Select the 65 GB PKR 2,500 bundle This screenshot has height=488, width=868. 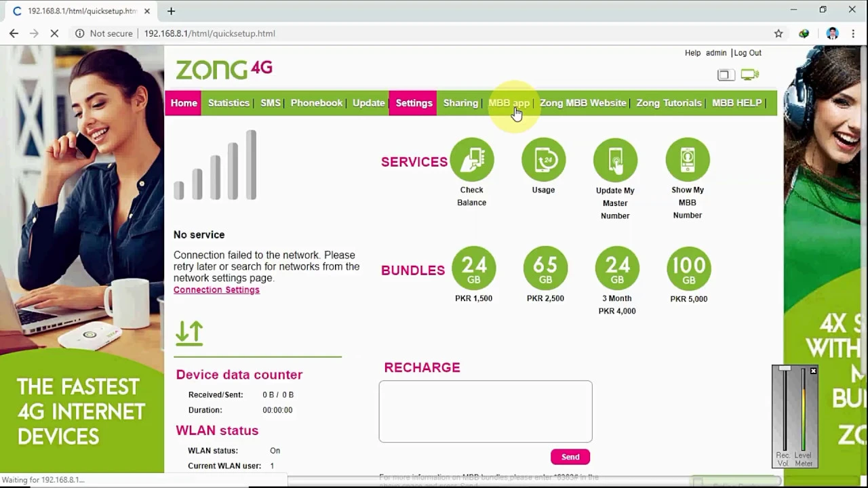tap(545, 269)
